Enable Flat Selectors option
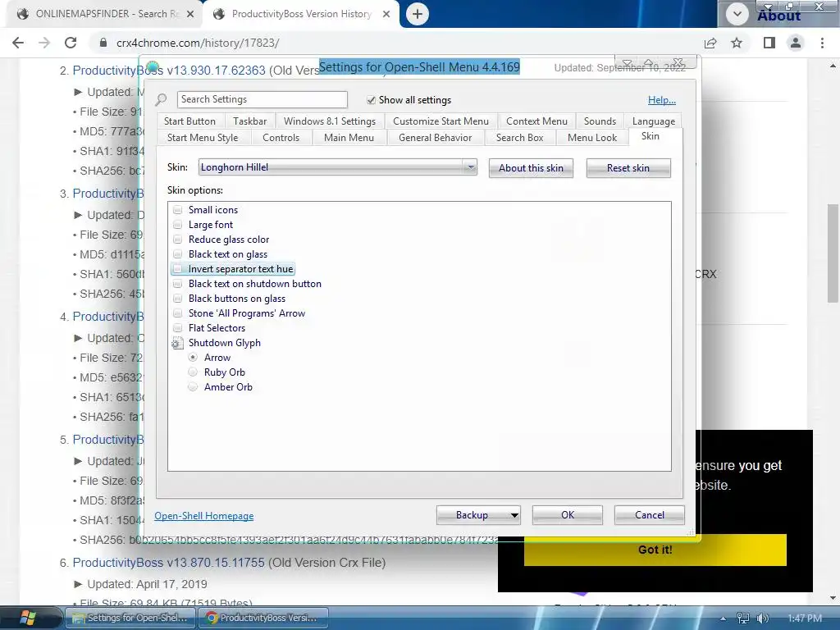 point(177,328)
